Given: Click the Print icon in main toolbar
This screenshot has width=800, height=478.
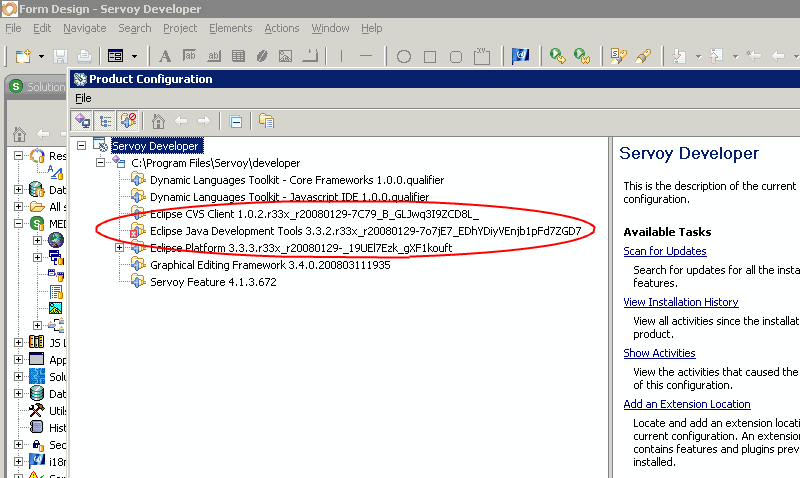Looking at the screenshot, I should click(84, 56).
